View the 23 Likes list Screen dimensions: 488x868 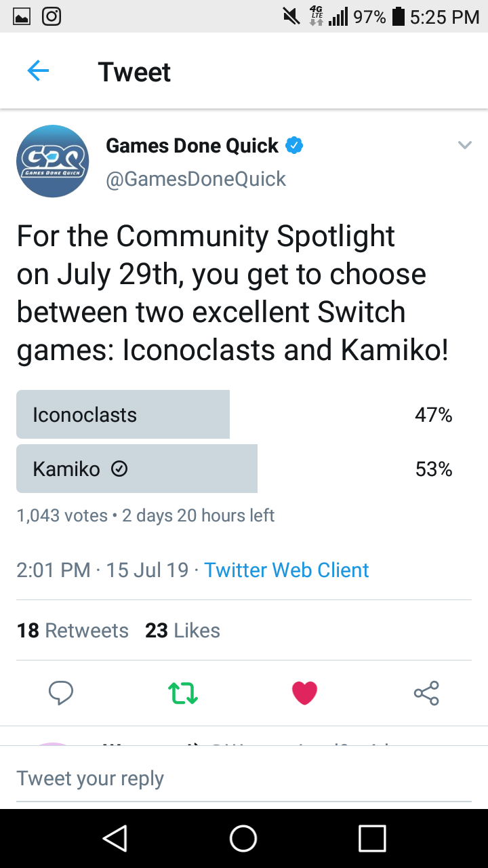pyautogui.click(x=182, y=631)
